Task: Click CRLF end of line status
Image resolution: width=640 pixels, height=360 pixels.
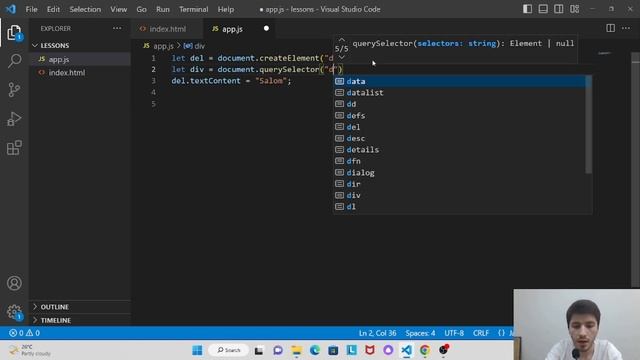Action: point(481,333)
